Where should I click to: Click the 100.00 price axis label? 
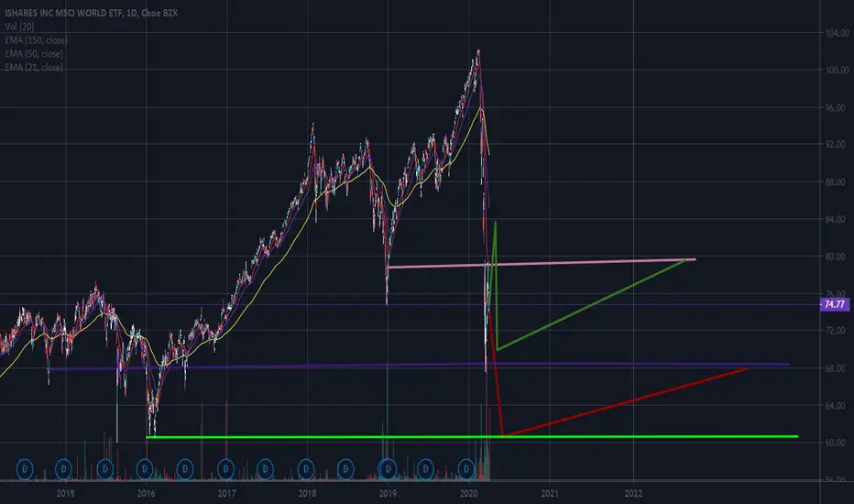(x=837, y=70)
